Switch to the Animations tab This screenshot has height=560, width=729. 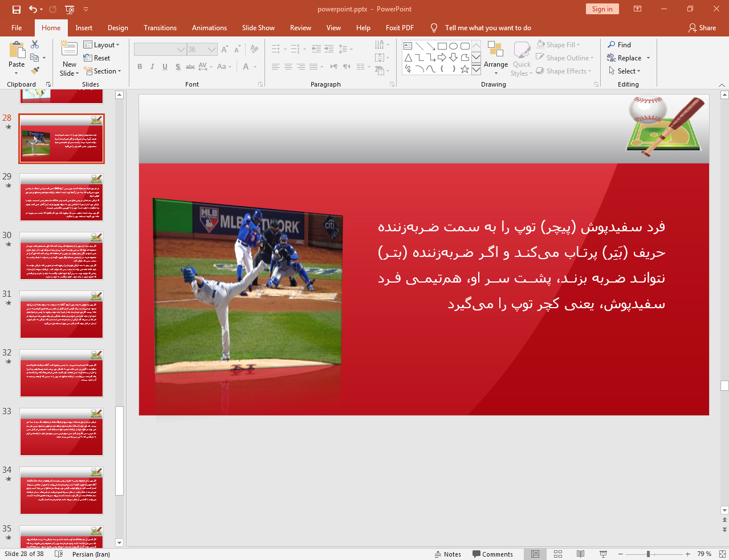209,27
